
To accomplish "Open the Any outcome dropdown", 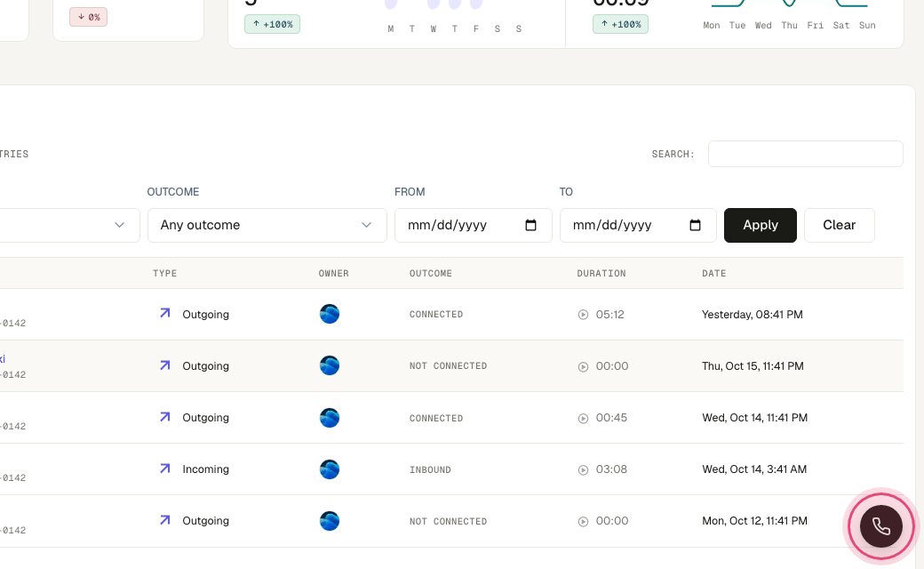I will 267,225.
